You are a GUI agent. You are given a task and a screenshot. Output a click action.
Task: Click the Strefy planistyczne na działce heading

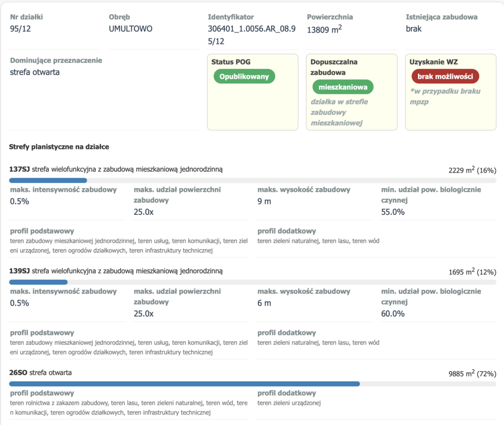[x=59, y=147]
